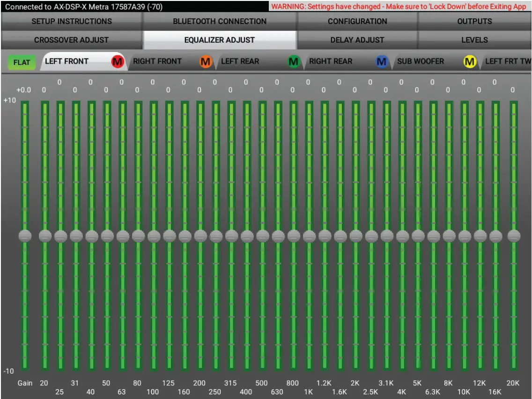Viewport: 532px width, 399px height.
Task: Open the CONFIGURATION screen
Action: click(x=357, y=22)
